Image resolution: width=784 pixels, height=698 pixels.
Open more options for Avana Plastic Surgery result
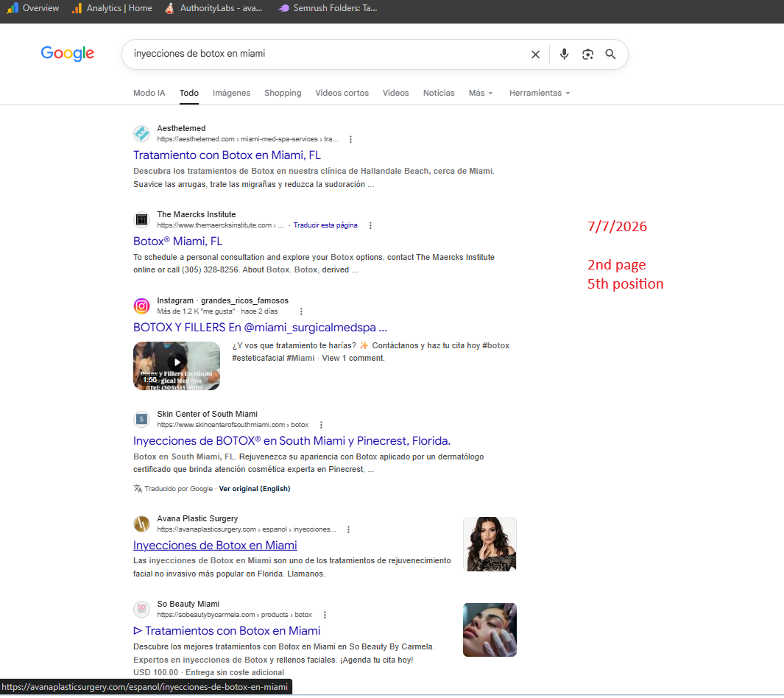[x=348, y=529]
